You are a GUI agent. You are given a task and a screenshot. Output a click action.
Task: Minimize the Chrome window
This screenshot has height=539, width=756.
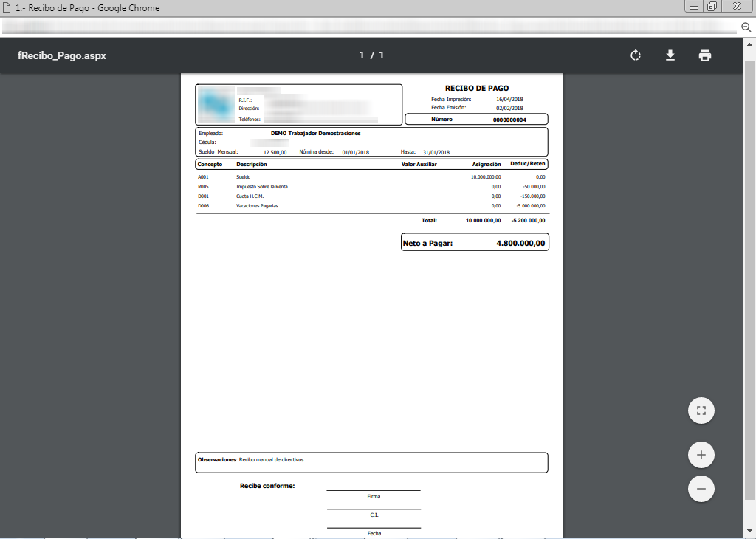click(x=694, y=7)
